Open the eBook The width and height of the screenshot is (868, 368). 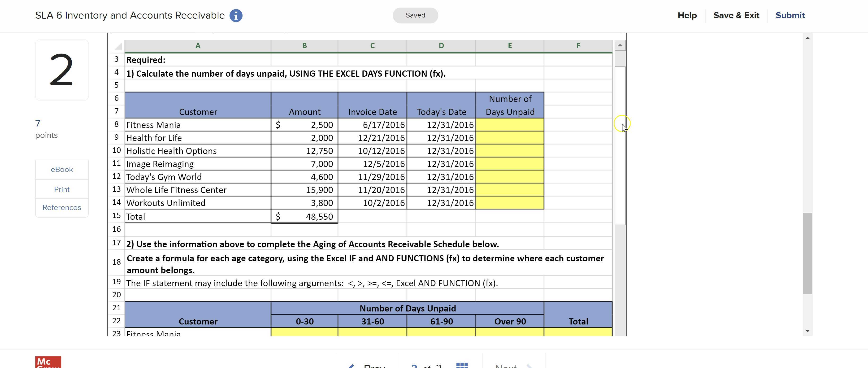tap(62, 170)
